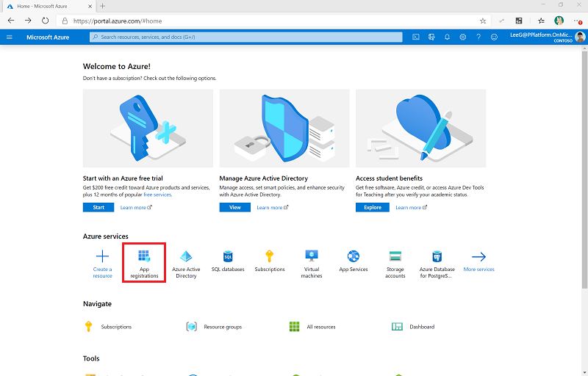Close the Home - Microsoft Azure tab
Image resolution: width=588 pixels, height=376 pixels.
click(x=90, y=7)
